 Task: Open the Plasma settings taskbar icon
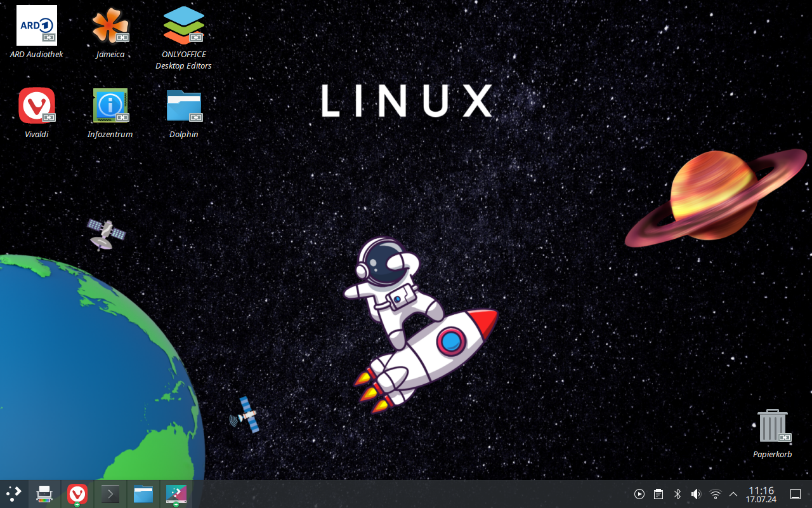[176, 494]
